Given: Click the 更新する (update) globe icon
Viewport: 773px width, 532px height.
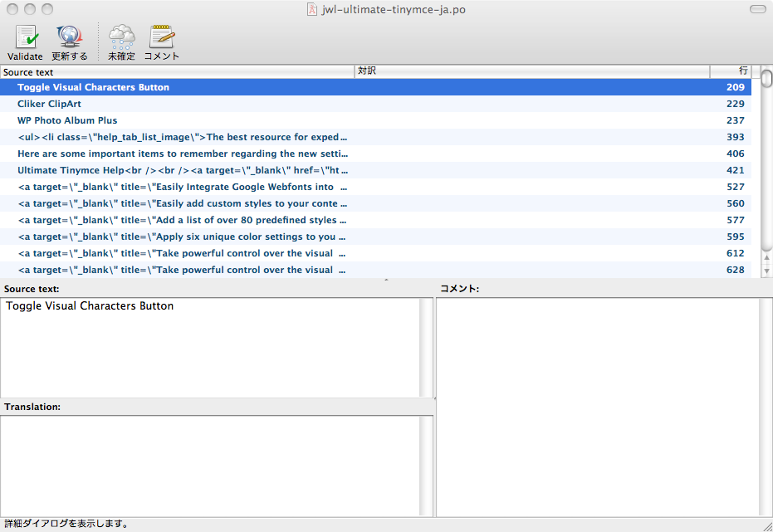Looking at the screenshot, I should [x=69, y=38].
